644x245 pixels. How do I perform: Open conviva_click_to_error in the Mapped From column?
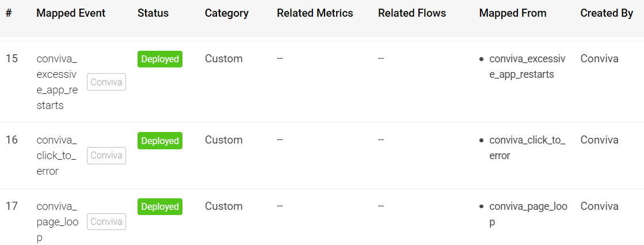click(527, 148)
